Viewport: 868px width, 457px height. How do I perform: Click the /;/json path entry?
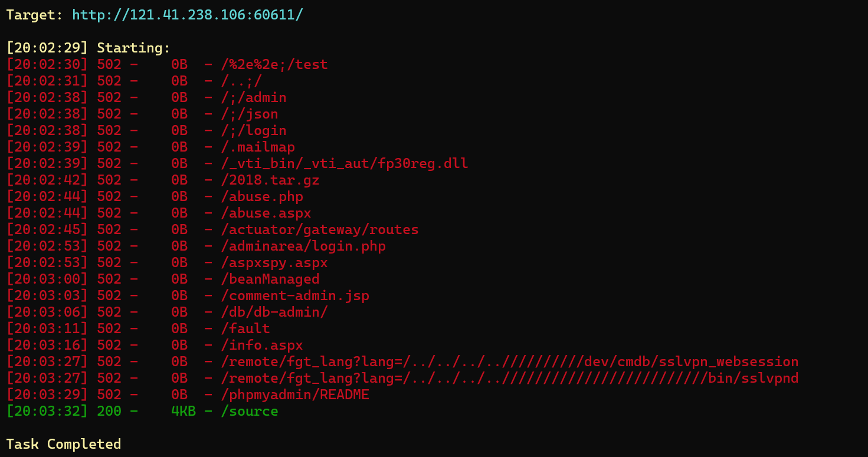pos(250,114)
